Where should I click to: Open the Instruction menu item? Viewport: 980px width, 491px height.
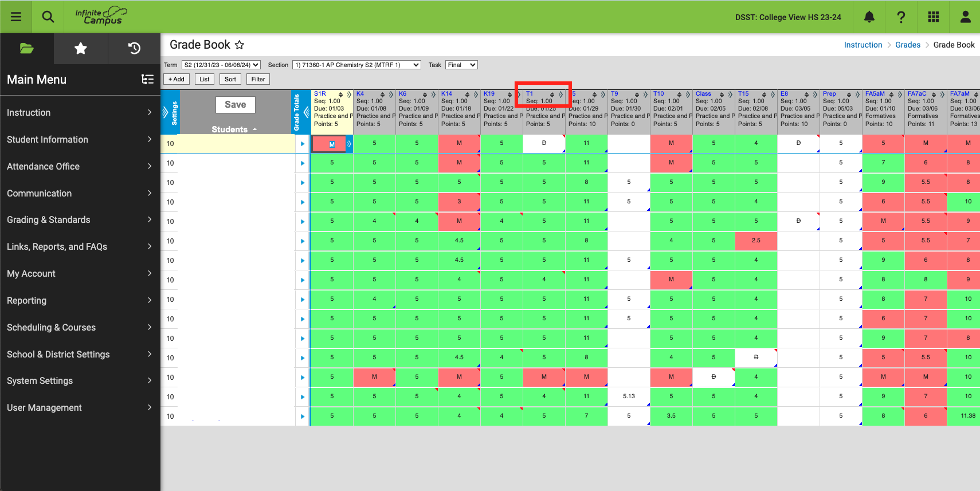coord(80,112)
